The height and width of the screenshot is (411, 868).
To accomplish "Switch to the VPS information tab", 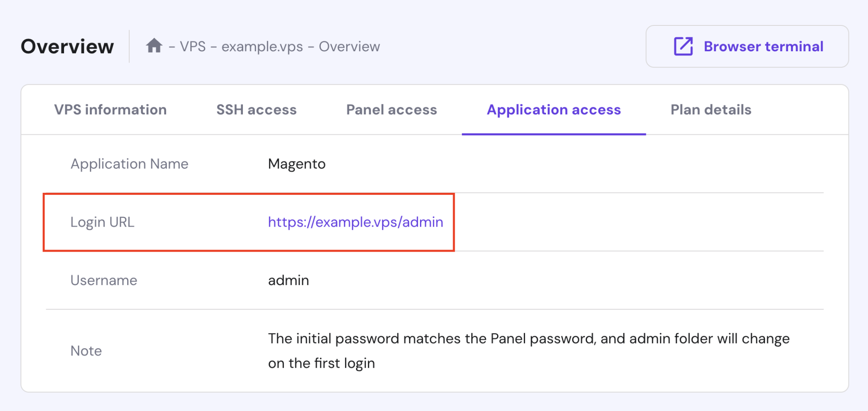I will [x=110, y=110].
